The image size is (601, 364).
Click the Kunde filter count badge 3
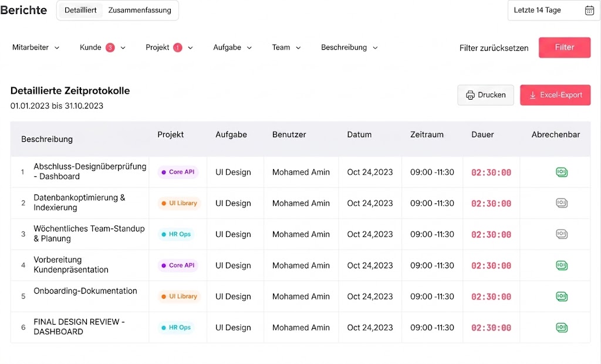pos(110,47)
